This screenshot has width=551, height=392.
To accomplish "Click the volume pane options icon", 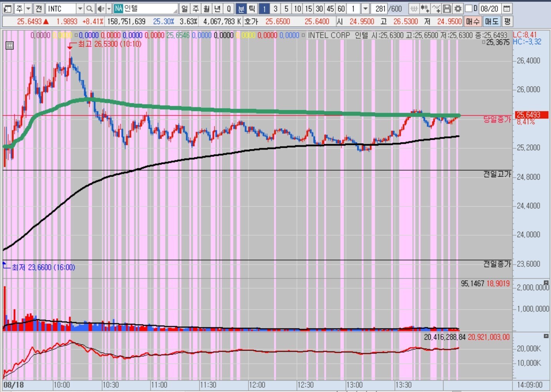I will [546, 283].
